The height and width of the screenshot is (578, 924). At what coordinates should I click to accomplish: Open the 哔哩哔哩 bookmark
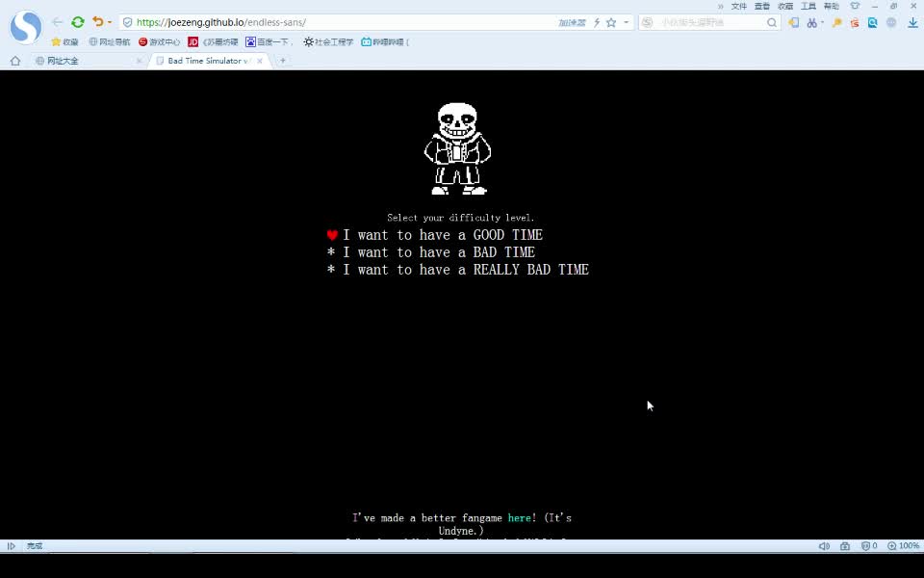tap(385, 41)
